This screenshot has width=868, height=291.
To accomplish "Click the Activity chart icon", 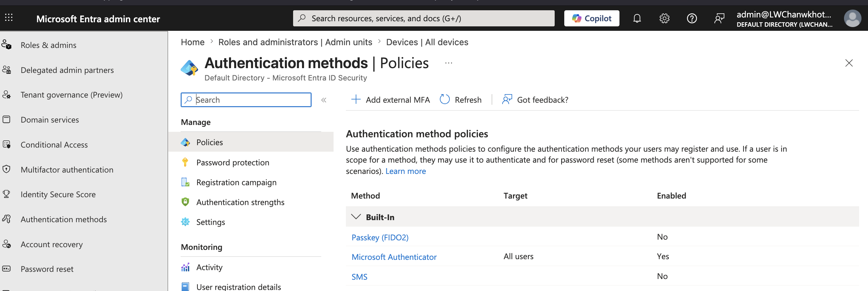I will [x=185, y=267].
